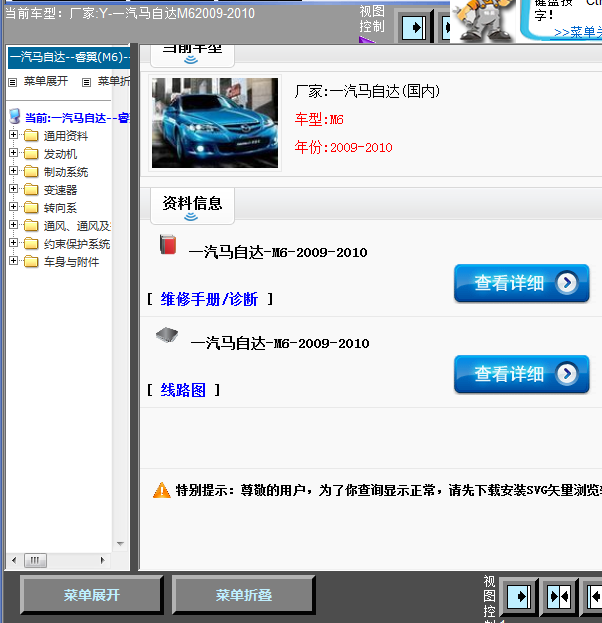Expand the 转向系 tree node
602x623 pixels.
(14, 207)
